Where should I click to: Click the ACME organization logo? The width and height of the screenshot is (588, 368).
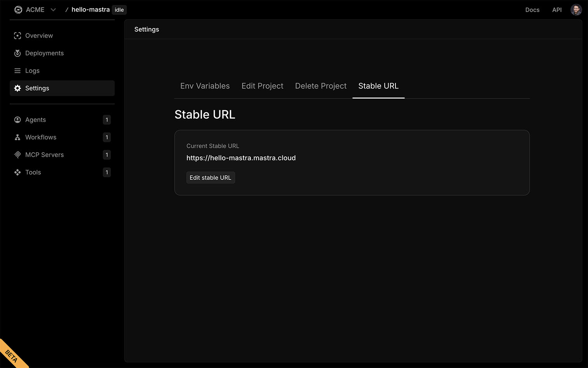click(18, 10)
